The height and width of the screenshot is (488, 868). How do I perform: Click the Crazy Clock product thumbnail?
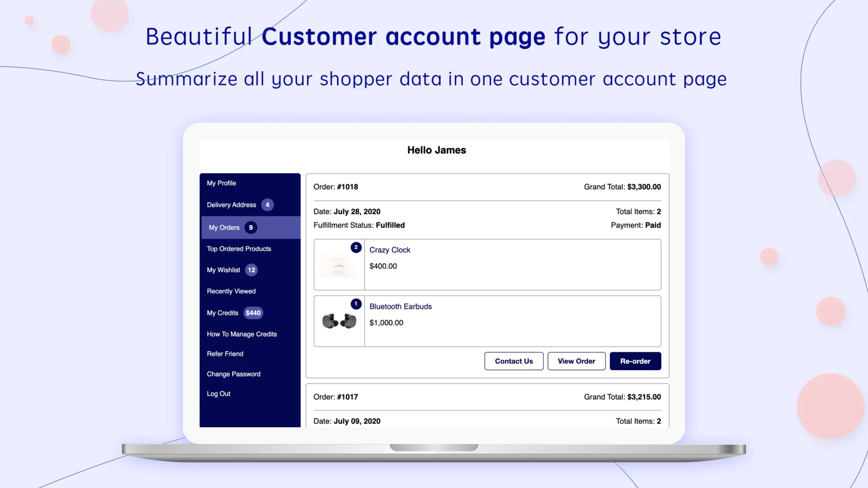coord(339,266)
